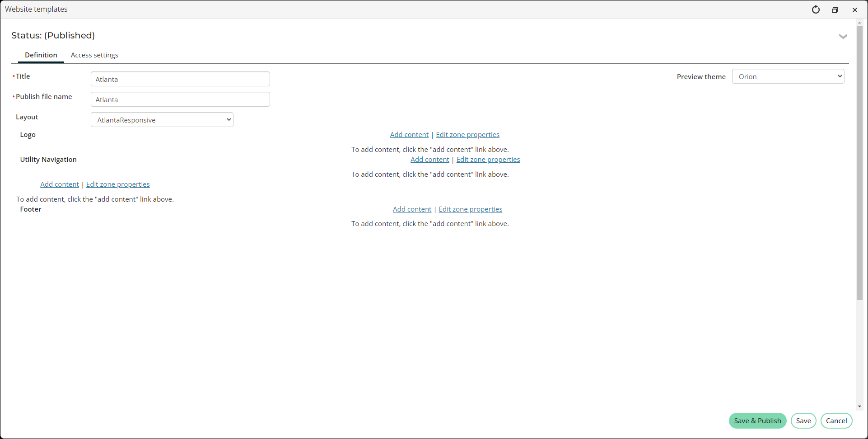Click the Save button
Screen dimensions: 868x439
(803, 421)
